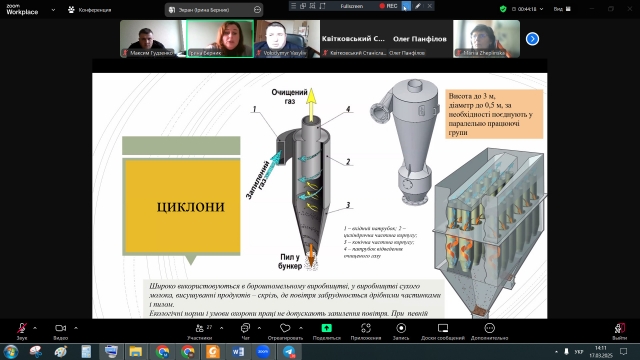Click Конференция tab at top
This screenshot has height=360, width=640.
[90, 9]
